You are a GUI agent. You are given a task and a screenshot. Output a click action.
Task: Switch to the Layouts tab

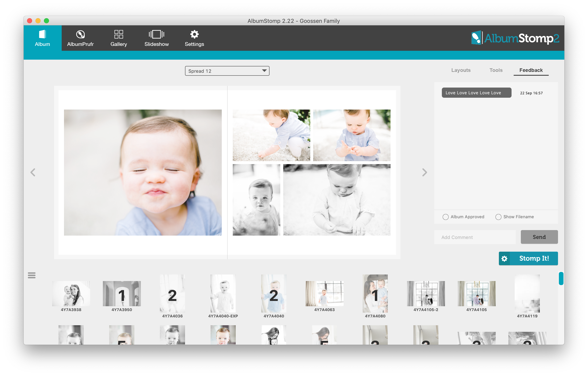tap(461, 70)
